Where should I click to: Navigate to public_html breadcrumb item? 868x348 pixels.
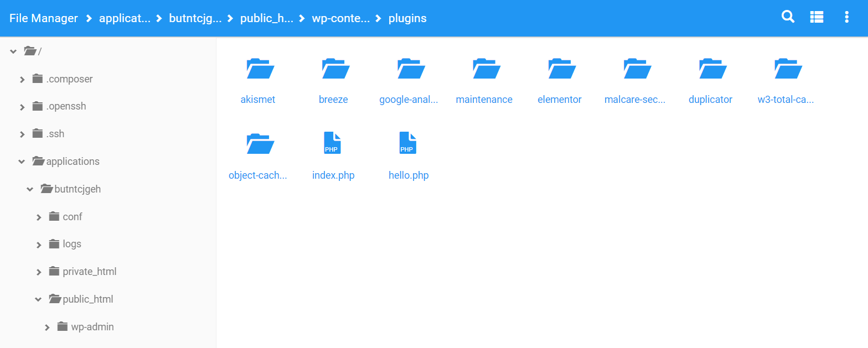(266, 18)
